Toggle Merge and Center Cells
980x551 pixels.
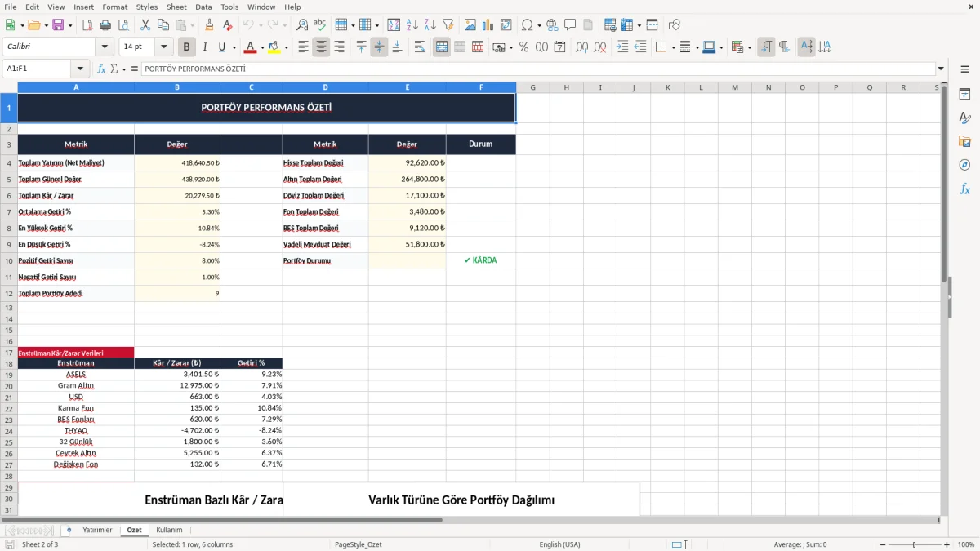(442, 47)
